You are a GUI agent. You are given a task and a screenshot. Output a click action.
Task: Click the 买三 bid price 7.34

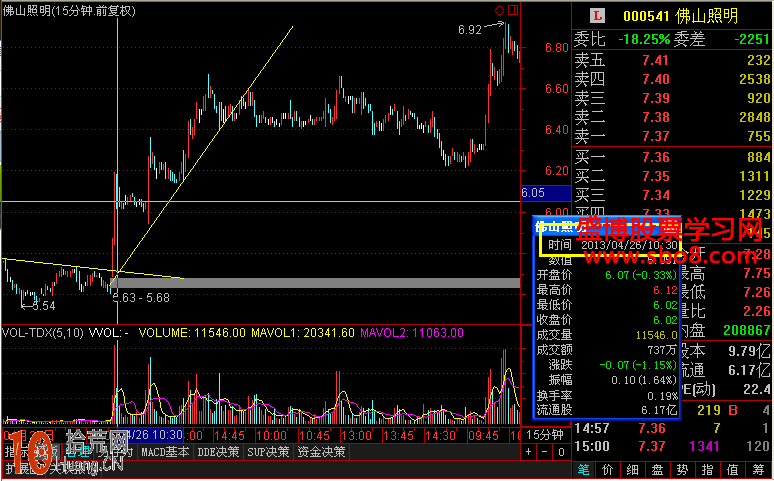point(656,195)
